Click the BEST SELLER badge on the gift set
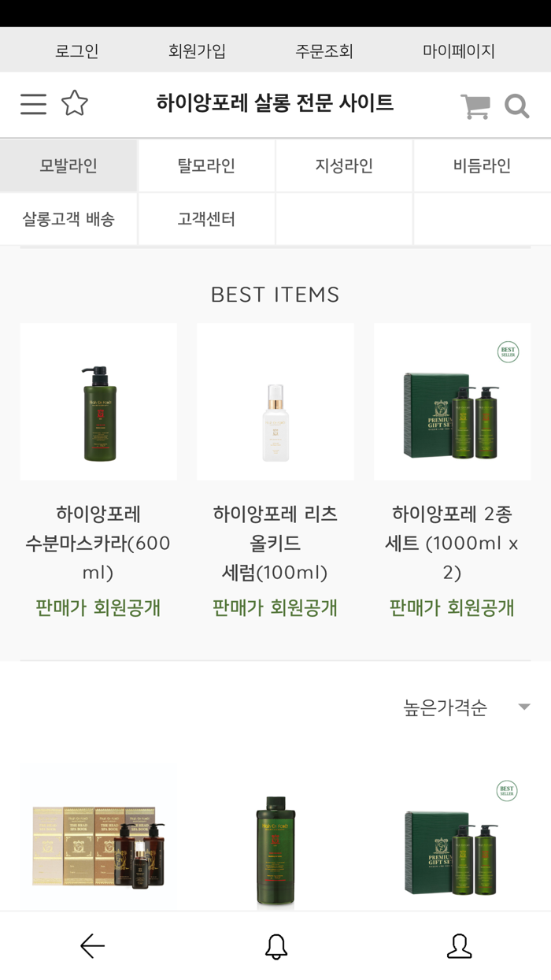551x980 pixels. pos(508,351)
